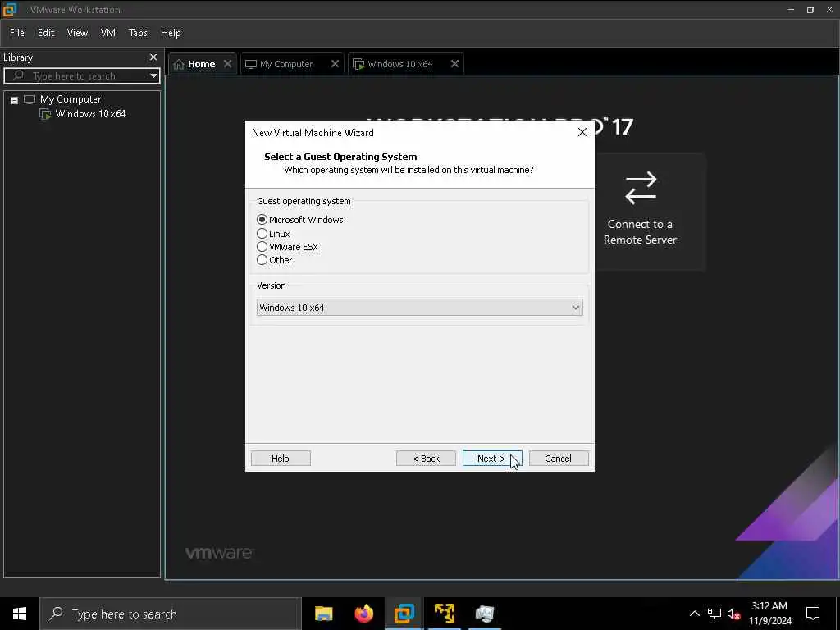
Task: Click the Next button in wizard
Action: click(x=492, y=459)
